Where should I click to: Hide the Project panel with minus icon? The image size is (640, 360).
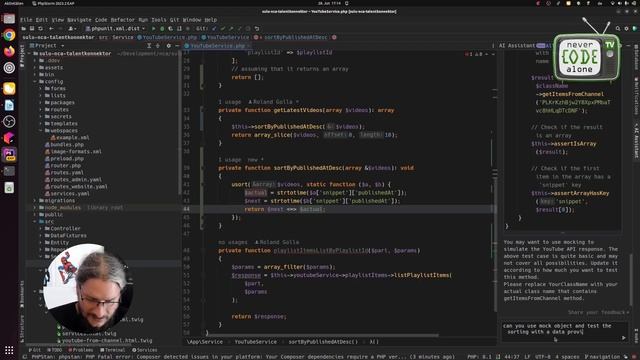(177, 46)
